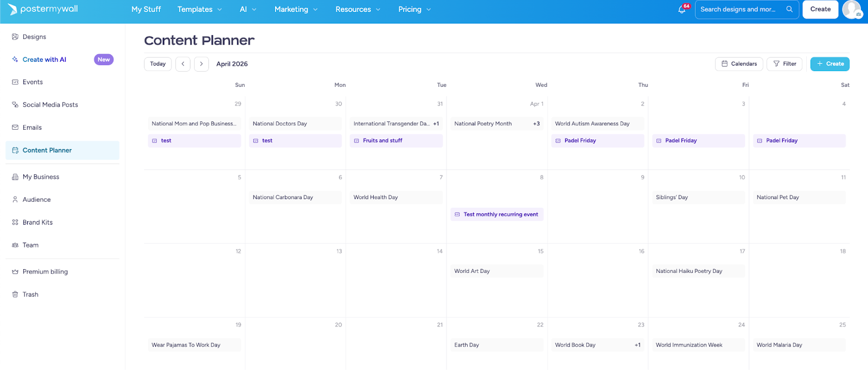Image resolution: width=868 pixels, height=370 pixels.
Task: Click the Filter button
Action: [x=784, y=64]
